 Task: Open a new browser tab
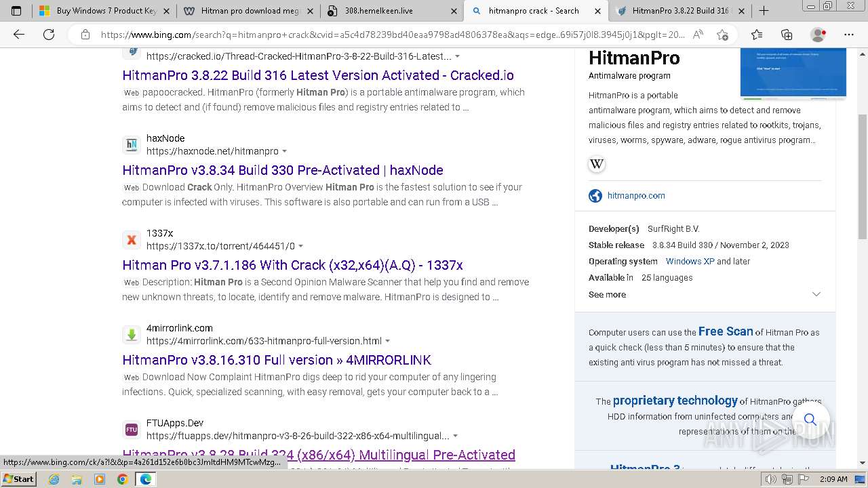click(x=764, y=11)
